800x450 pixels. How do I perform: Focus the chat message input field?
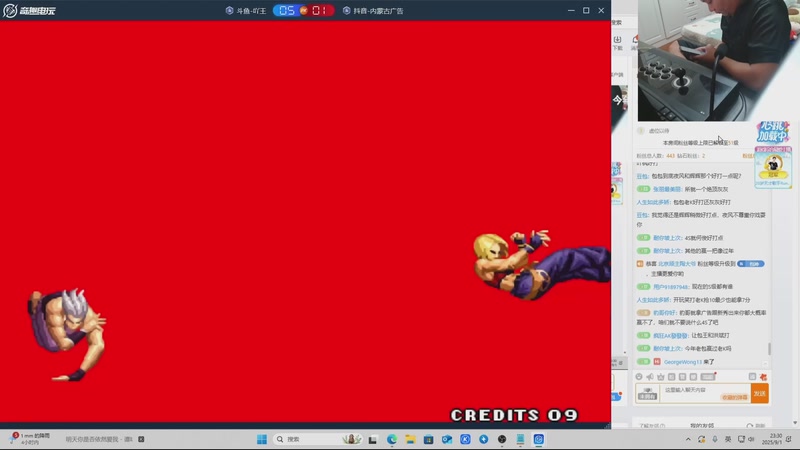click(707, 393)
